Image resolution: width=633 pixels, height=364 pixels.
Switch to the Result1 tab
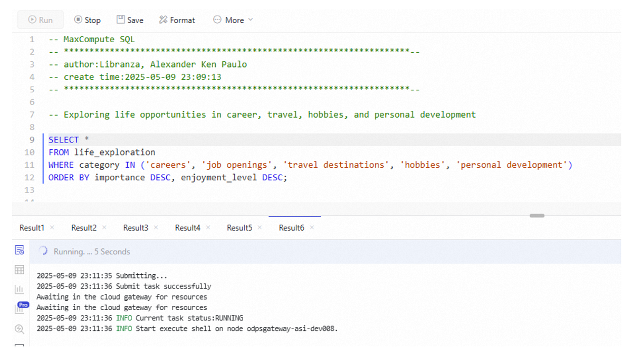32,228
